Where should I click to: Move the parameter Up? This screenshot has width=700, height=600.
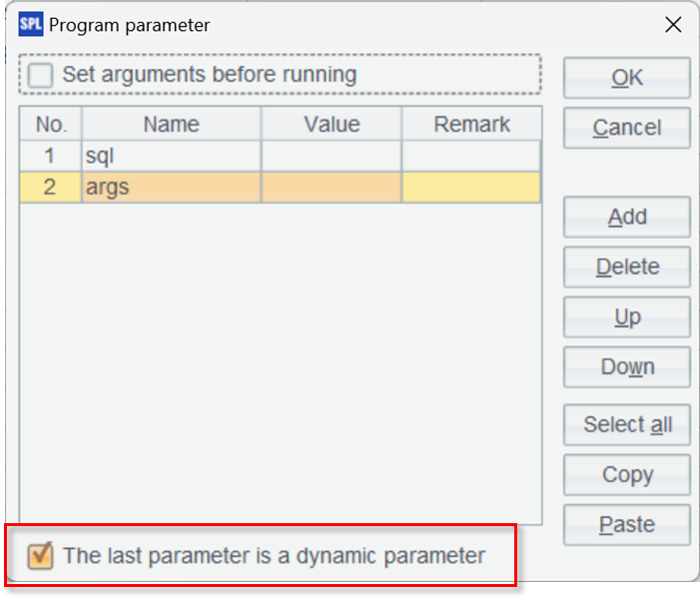pyautogui.click(x=626, y=317)
